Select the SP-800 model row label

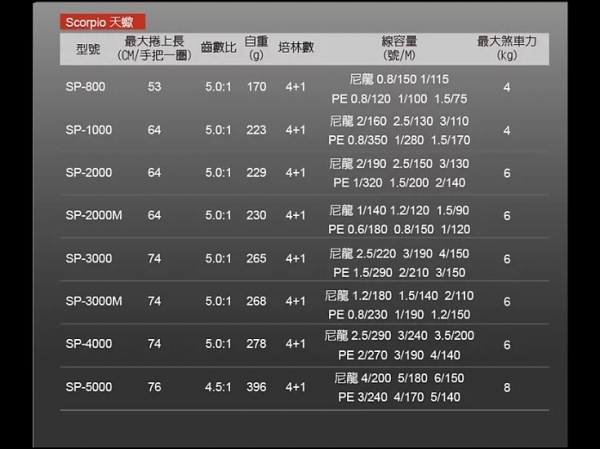[x=86, y=87]
